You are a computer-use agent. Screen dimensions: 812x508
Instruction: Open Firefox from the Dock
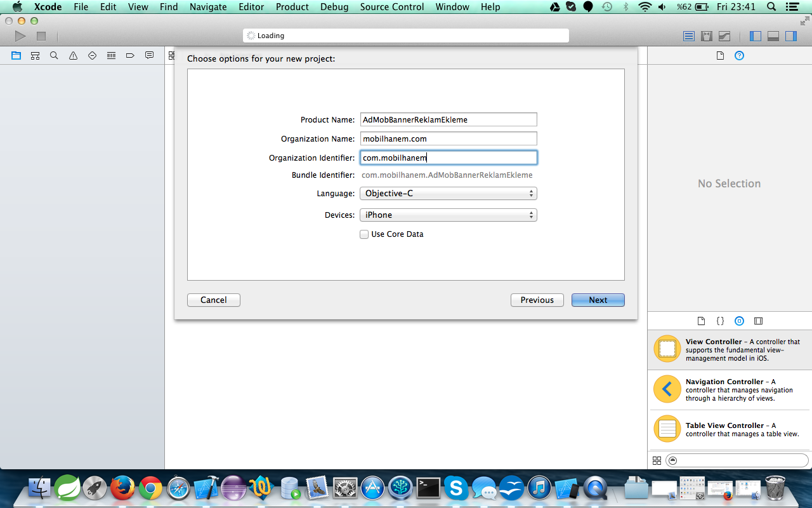coord(122,488)
